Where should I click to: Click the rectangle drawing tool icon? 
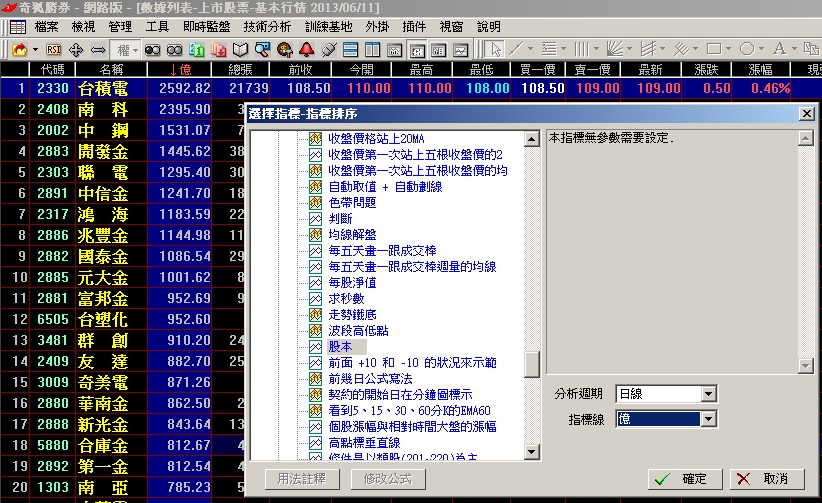tap(714, 49)
